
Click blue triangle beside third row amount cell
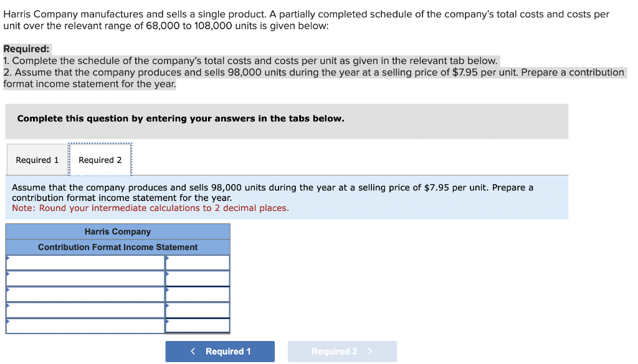tap(168, 290)
